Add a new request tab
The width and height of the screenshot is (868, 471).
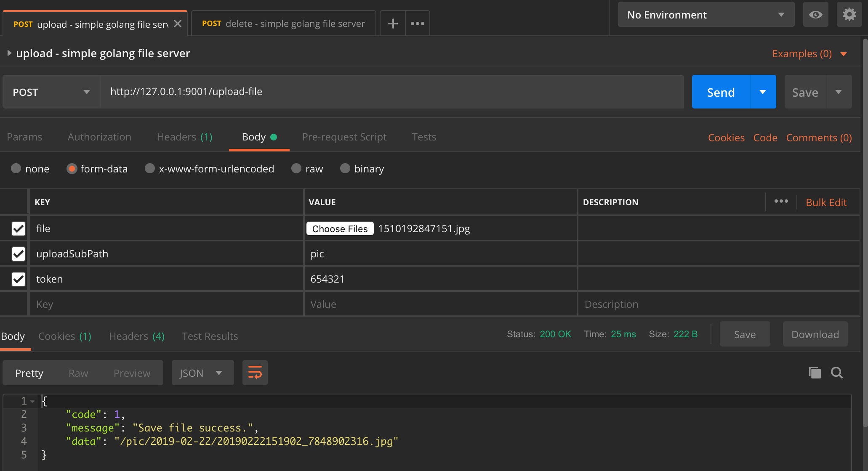pos(393,24)
